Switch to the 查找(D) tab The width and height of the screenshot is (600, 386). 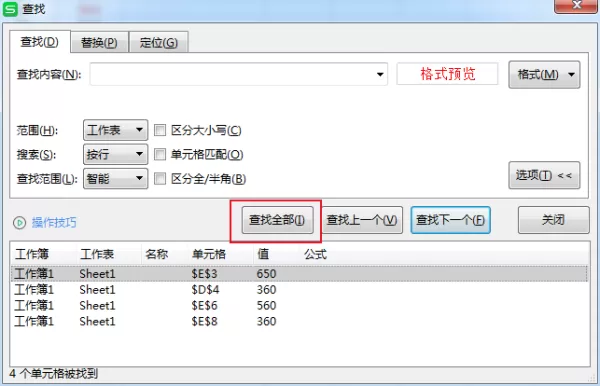pyautogui.click(x=40, y=41)
